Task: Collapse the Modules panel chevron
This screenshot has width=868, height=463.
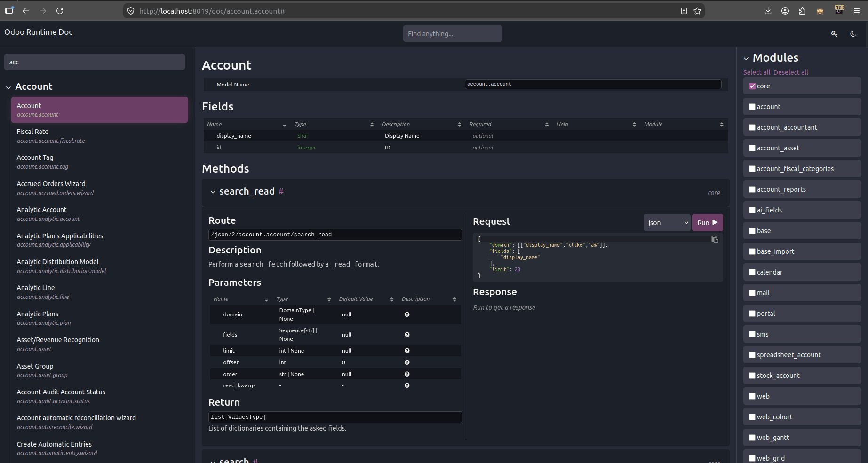Action: (x=746, y=59)
